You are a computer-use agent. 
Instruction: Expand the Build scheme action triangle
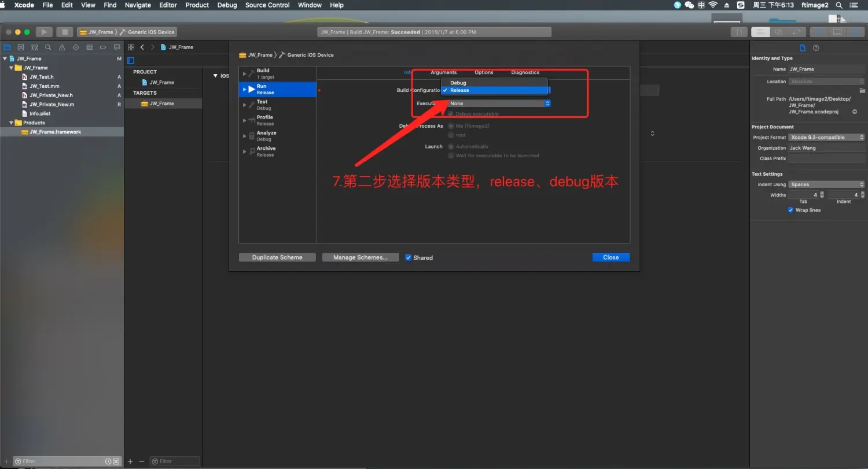tap(244, 73)
